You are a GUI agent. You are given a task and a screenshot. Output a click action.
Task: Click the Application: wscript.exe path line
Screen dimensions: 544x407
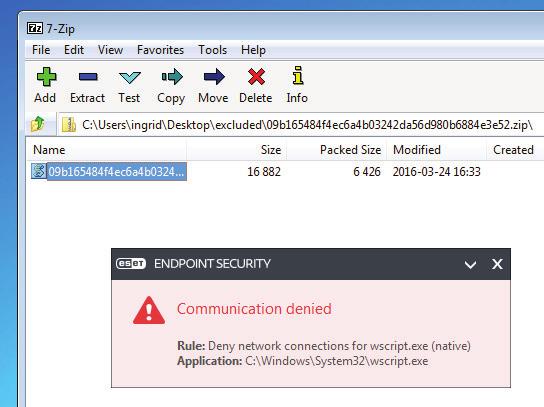(303, 361)
